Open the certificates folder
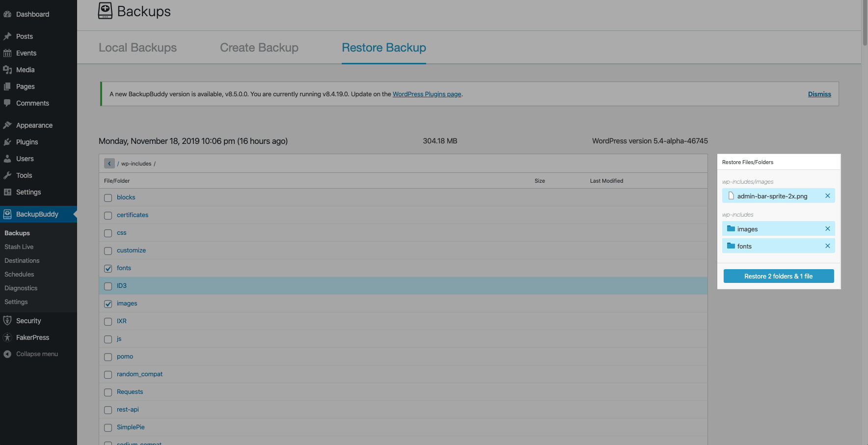 click(133, 215)
